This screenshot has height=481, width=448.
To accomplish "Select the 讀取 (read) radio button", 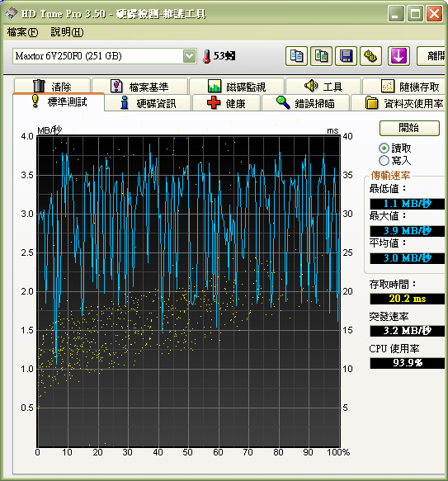I will tap(384, 149).
